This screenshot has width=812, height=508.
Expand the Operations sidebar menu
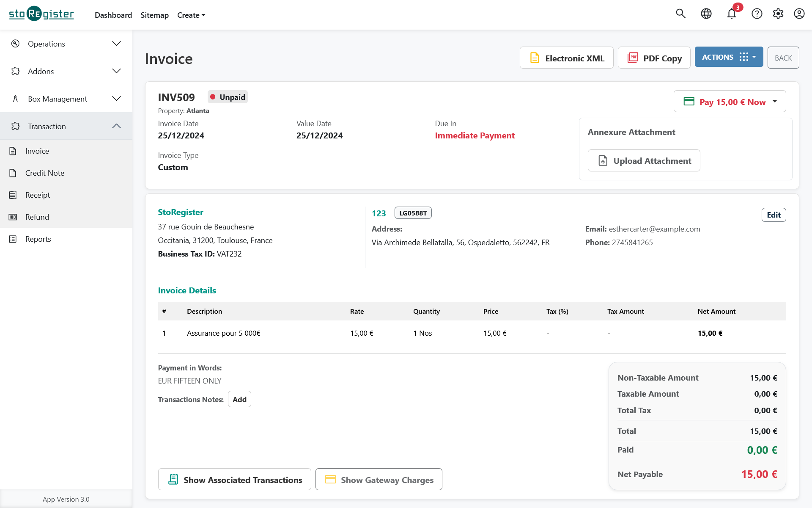coord(66,43)
